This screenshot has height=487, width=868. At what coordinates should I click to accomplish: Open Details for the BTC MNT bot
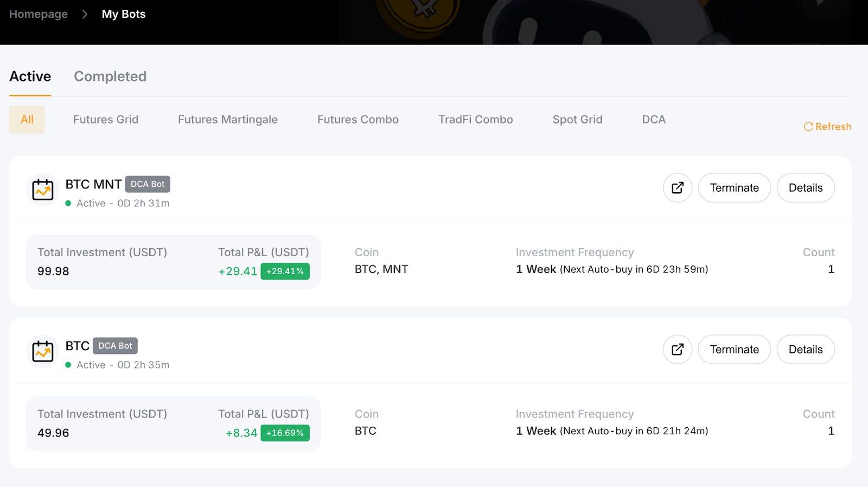coord(806,188)
